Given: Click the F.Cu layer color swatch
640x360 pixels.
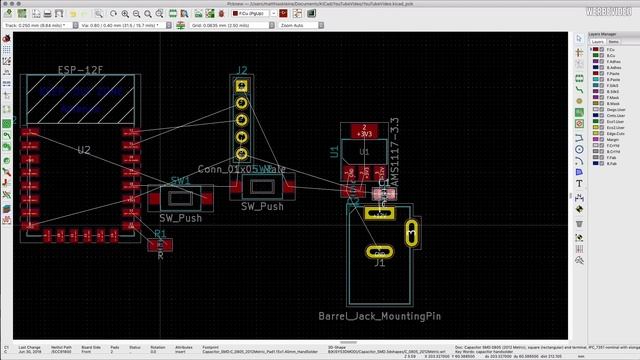Looking at the screenshot, I should (x=596, y=49).
